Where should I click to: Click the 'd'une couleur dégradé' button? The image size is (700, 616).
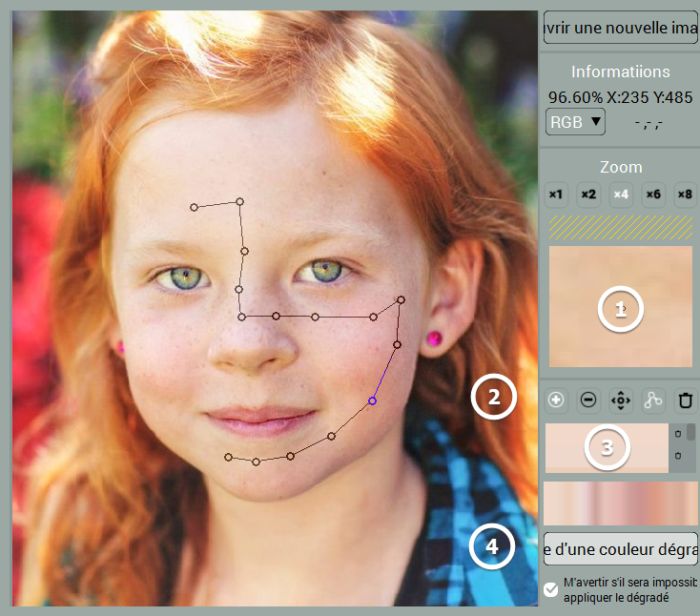click(x=621, y=549)
